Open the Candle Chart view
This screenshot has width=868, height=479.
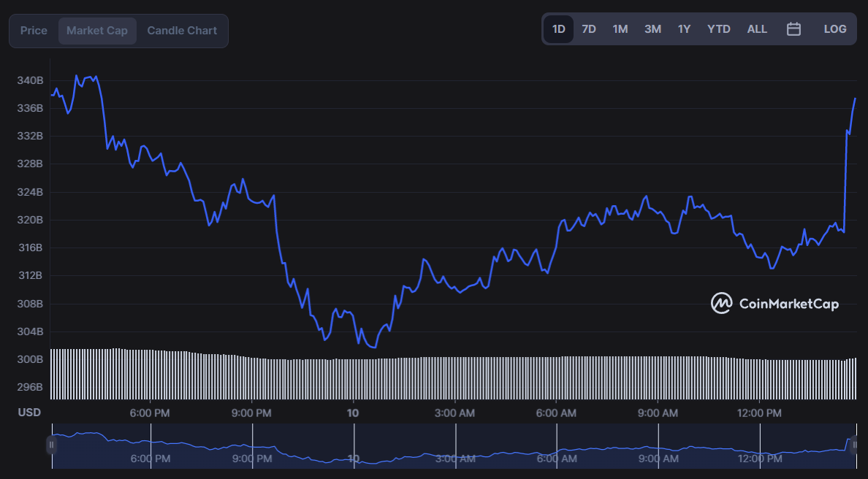coord(182,31)
